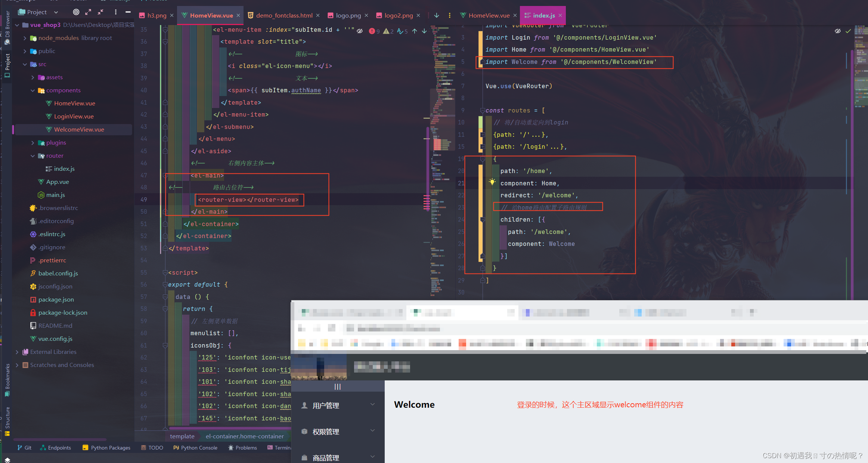Open the Git tool window
The height and width of the screenshot is (463, 868).
24,448
